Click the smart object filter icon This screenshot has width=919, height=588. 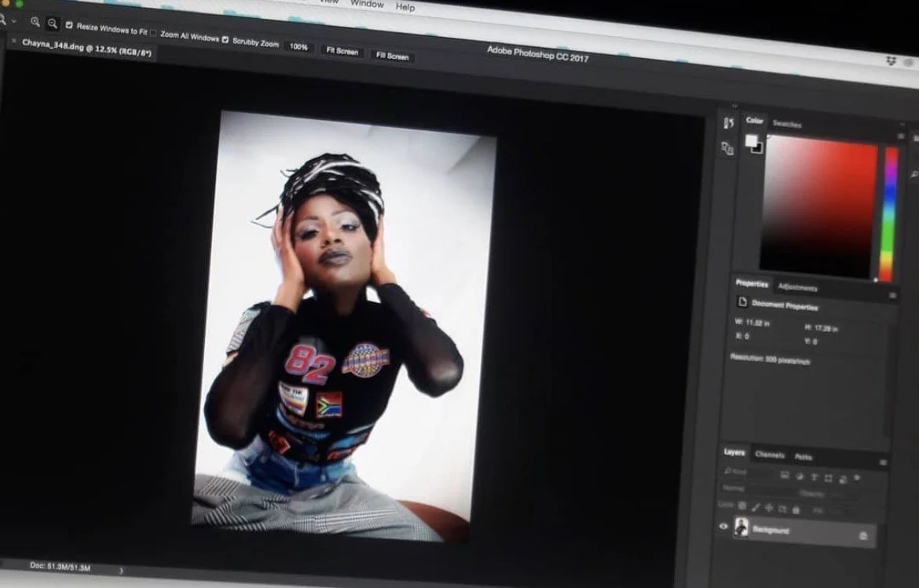(x=843, y=479)
